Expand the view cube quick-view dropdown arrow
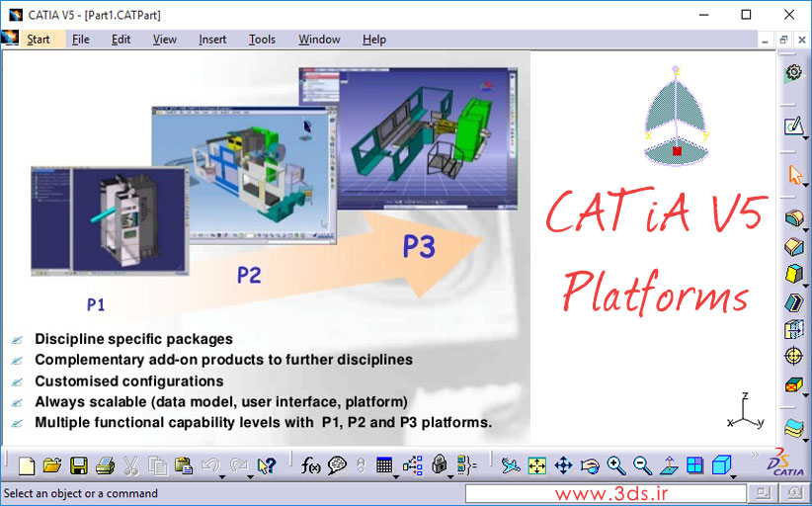 pos(733,476)
